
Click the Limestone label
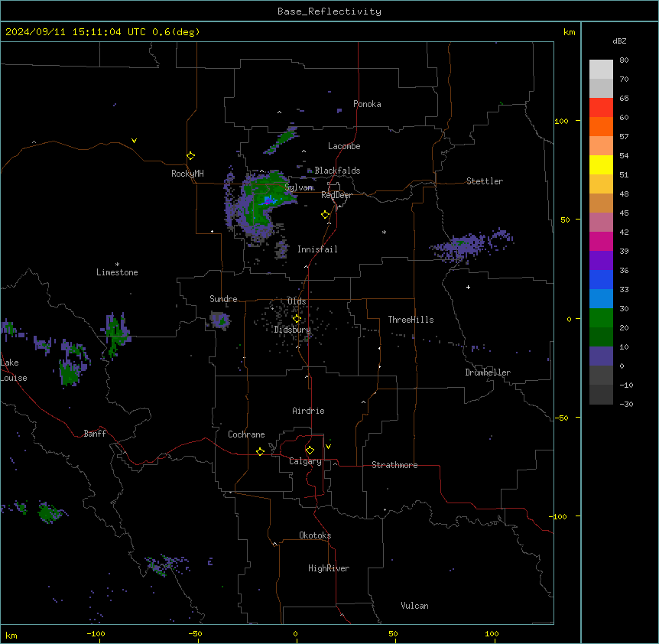(x=117, y=272)
